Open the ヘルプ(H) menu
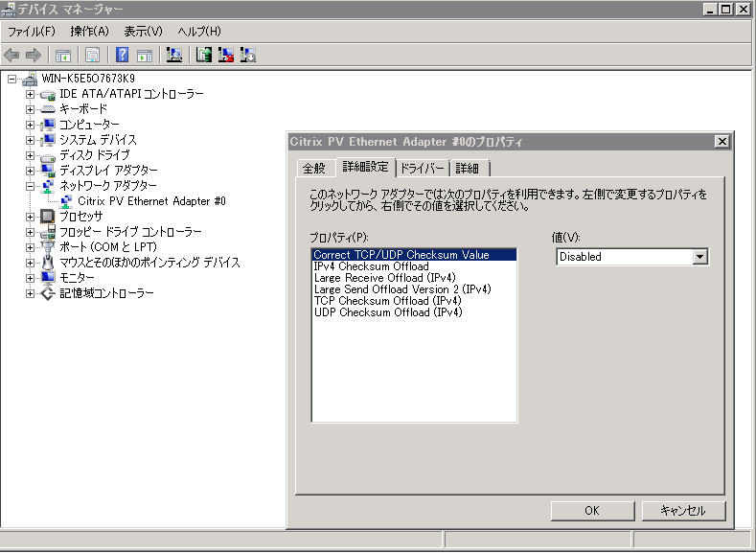The image size is (756, 553). coord(198,32)
